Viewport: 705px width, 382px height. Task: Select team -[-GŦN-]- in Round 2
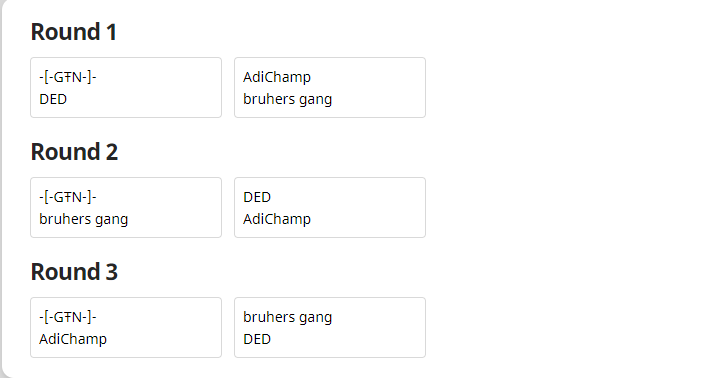(68, 197)
